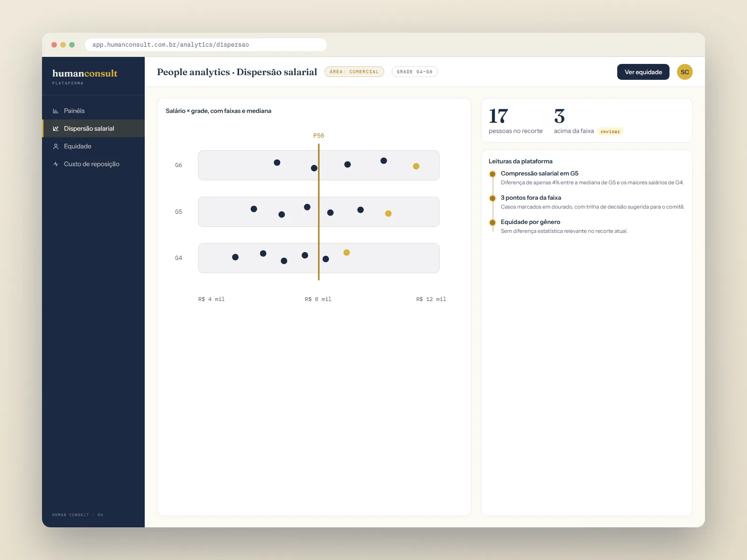Click the R$ 4 mil axis label

(211, 299)
